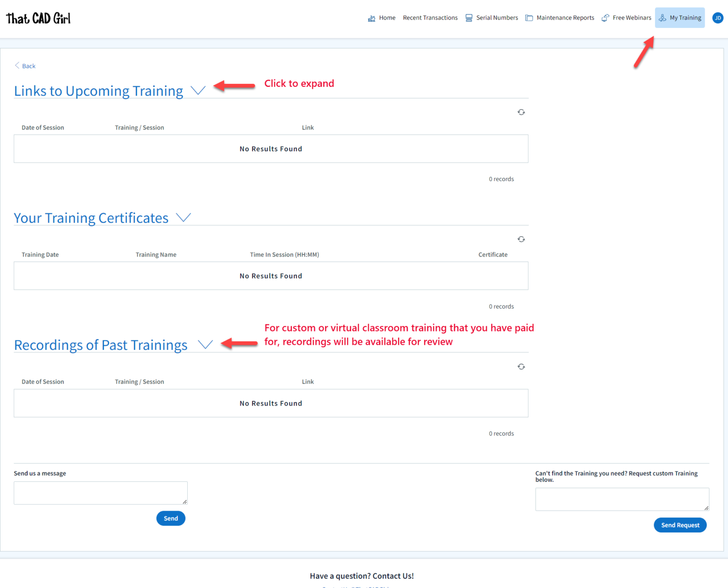Image resolution: width=728 pixels, height=588 pixels.
Task: Click the Home icon in the navigation bar
Action: click(372, 18)
